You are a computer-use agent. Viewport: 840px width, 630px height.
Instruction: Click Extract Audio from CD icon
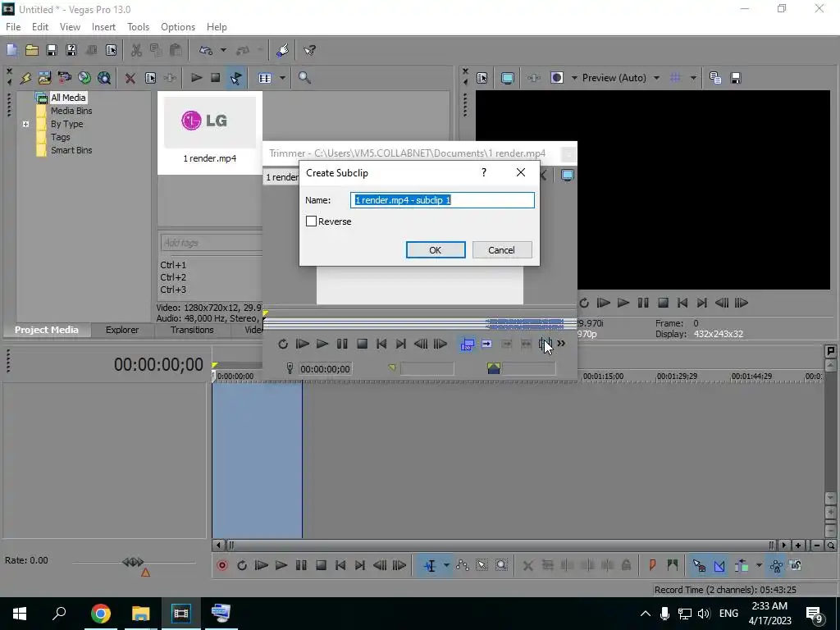(84, 78)
